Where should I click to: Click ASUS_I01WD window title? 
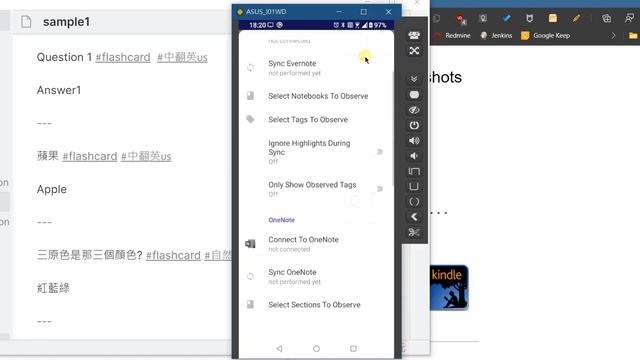pos(266,12)
